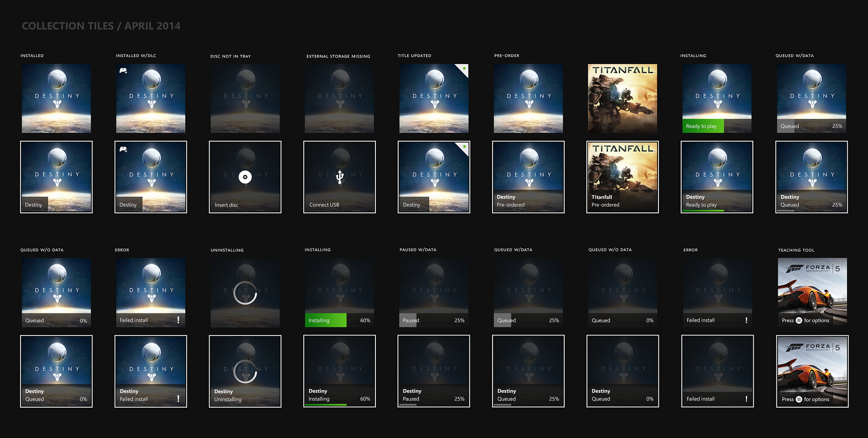Click the controller icon on the focused Destiny DLC tile
Viewport: 868px width, 438px height.
coord(123,150)
